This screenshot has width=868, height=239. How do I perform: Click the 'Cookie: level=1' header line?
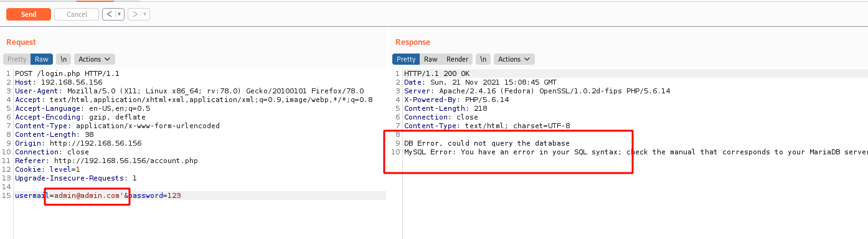click(48, 169)
